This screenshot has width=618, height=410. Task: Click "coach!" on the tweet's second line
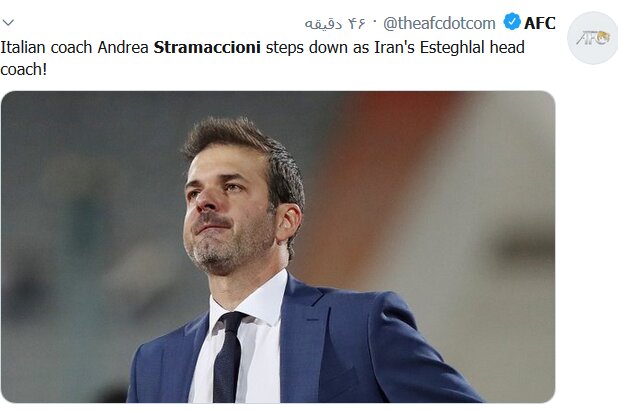coord(24,69)
